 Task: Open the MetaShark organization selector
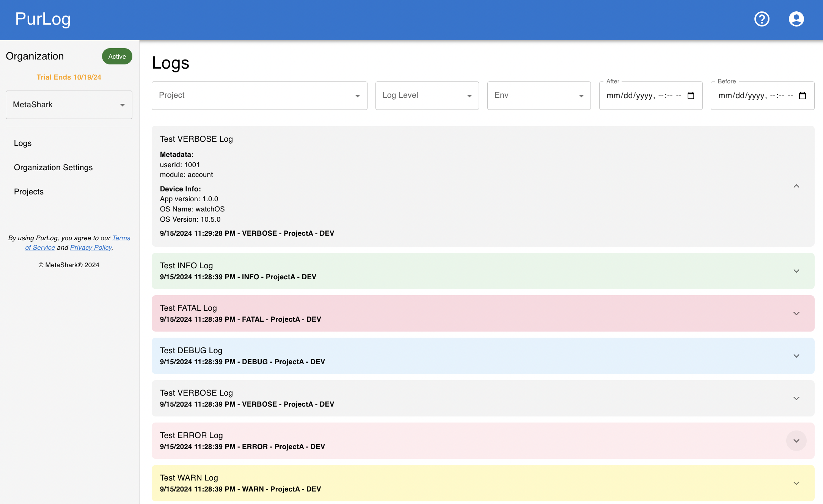(69, 105)
